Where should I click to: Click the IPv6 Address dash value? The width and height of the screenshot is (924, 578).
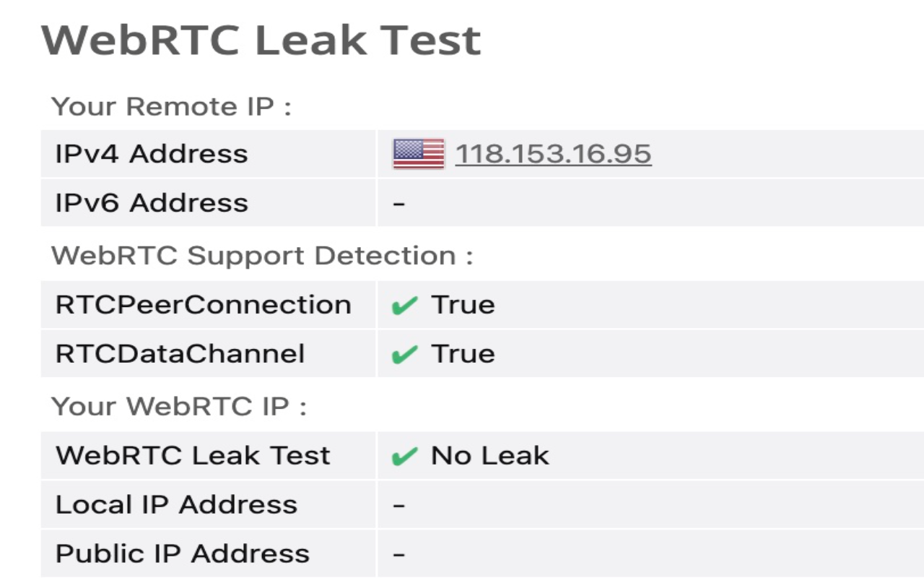point(399,204)
